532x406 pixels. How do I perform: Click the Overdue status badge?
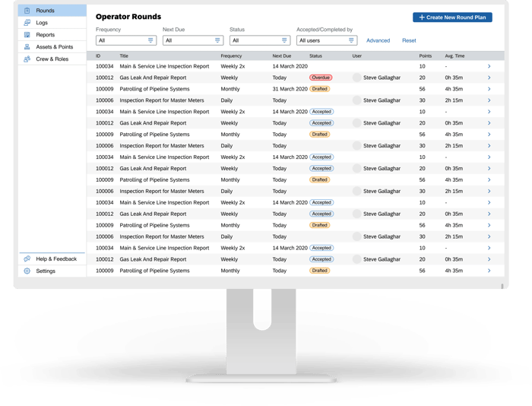point(321,78)
